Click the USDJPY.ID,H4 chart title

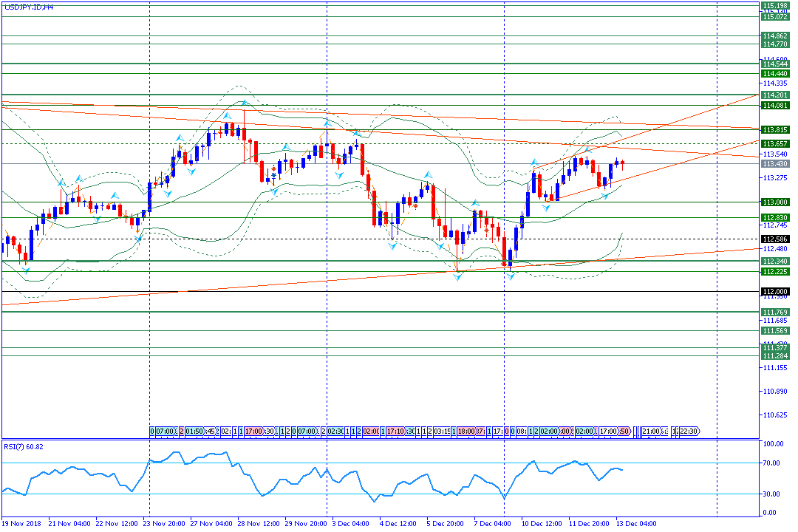[x=29, y=7]
